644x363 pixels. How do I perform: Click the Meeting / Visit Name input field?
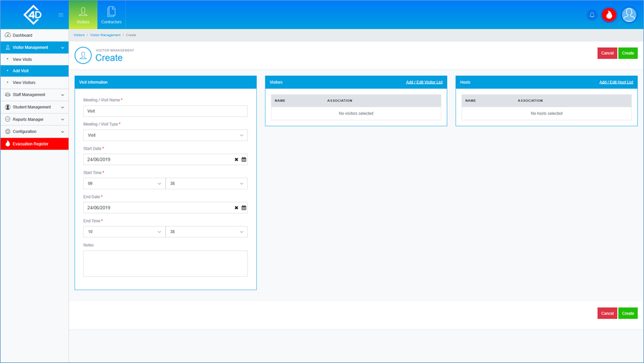[165, 111]
